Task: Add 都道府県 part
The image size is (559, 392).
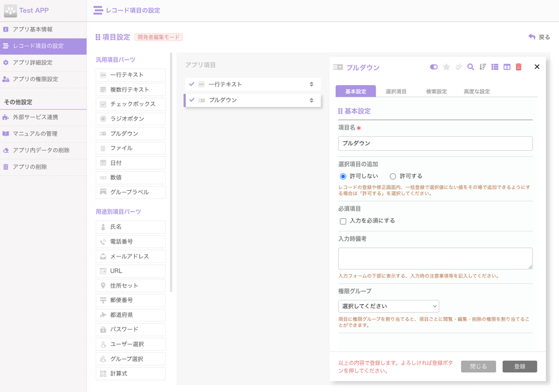Action: pos(130,315)
